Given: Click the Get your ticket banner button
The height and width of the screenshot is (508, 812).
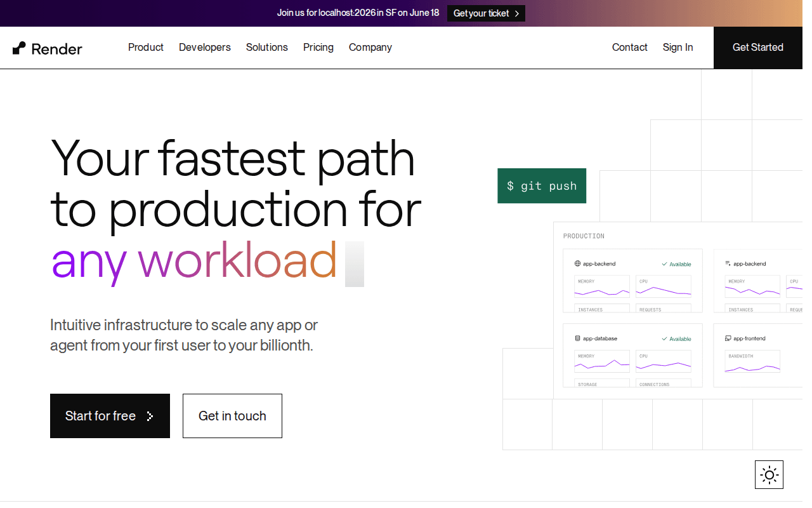Looking at the screenshot, I should pyautogui.click(x=486, y=13).
